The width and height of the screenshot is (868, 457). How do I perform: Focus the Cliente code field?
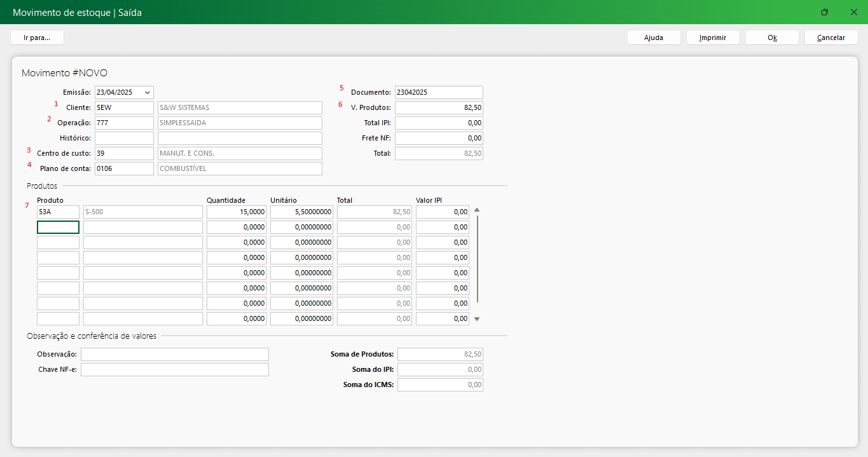tap(124, 107)
